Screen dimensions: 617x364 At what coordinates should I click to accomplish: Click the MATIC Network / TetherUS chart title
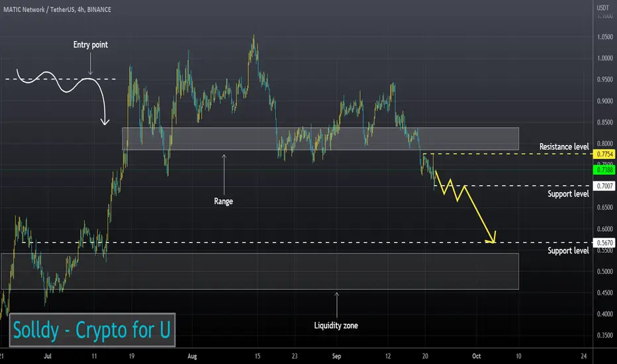click(57, 9)
